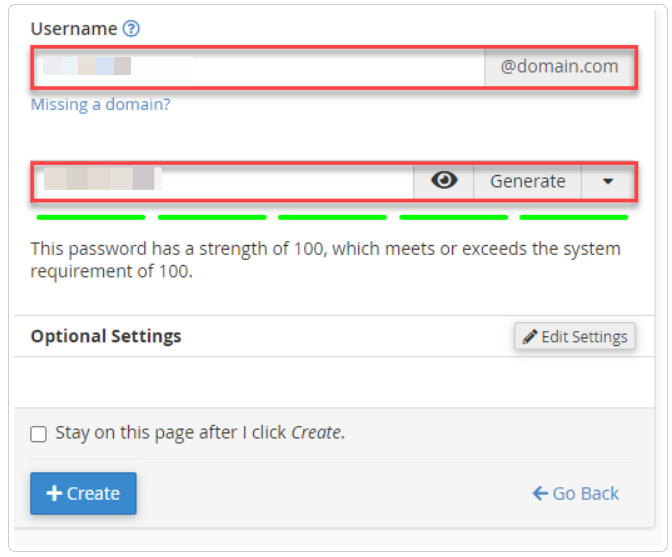Click the Stay on this page label text
This screenshot has height=557, width=672.
[200, 433]
